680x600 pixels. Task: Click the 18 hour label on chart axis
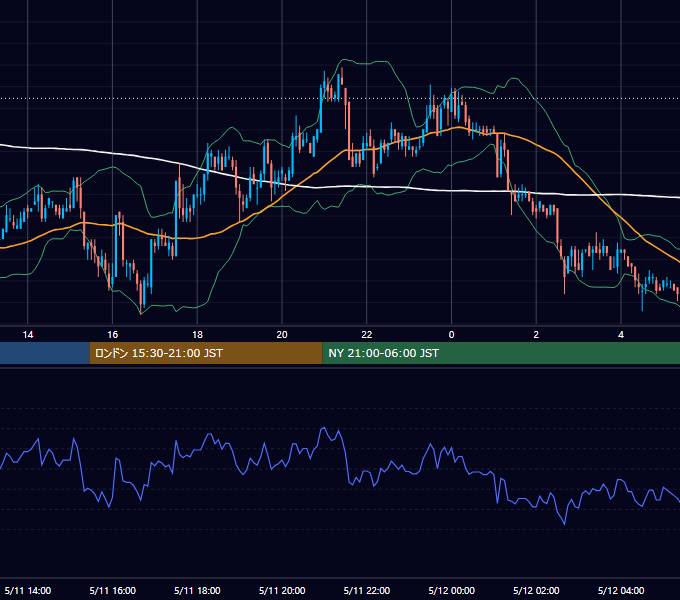click(197, 335)
